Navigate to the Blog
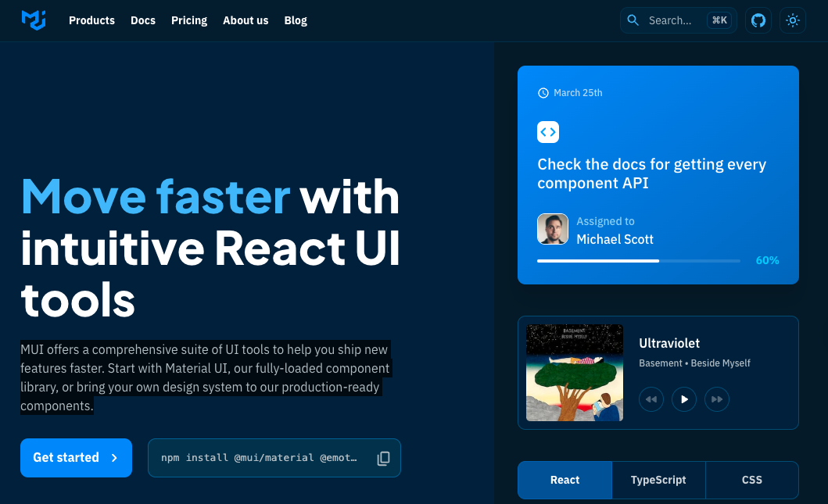Image resolution: width=828 pixels, height=504 pixels. [296, 20]
